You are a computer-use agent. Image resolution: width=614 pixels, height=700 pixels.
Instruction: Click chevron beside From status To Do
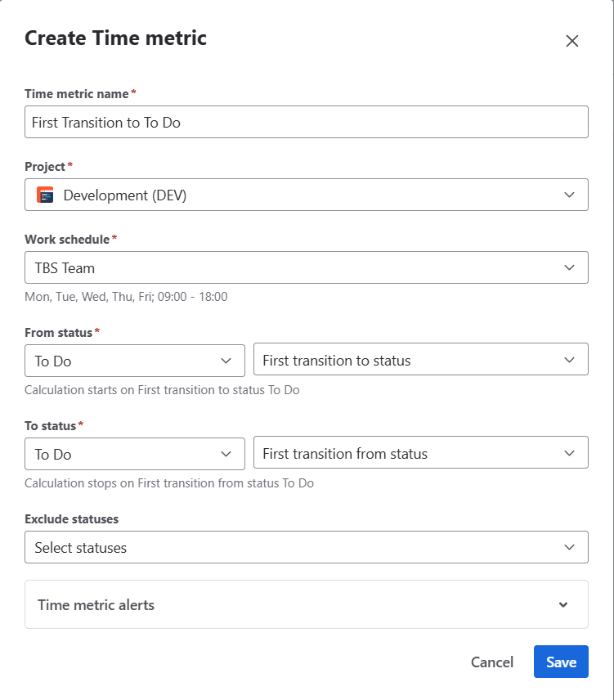[226, 361]
